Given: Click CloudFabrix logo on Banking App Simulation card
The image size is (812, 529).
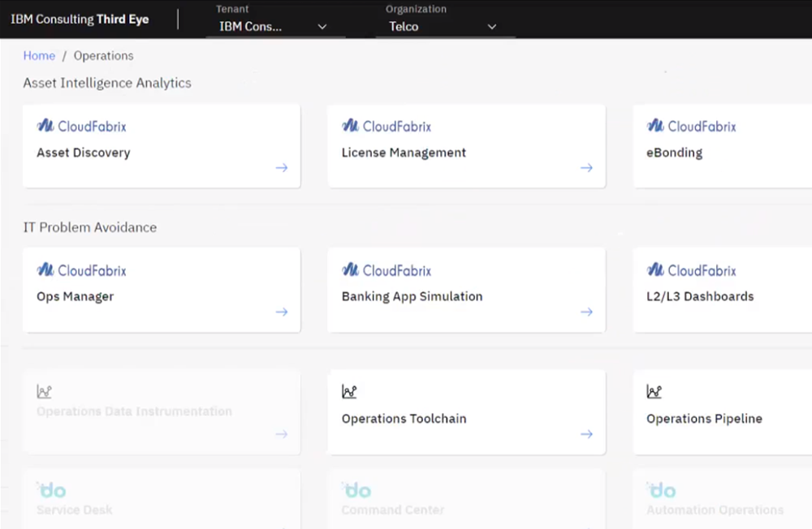Looking at the screenshot, I should 387,269.
